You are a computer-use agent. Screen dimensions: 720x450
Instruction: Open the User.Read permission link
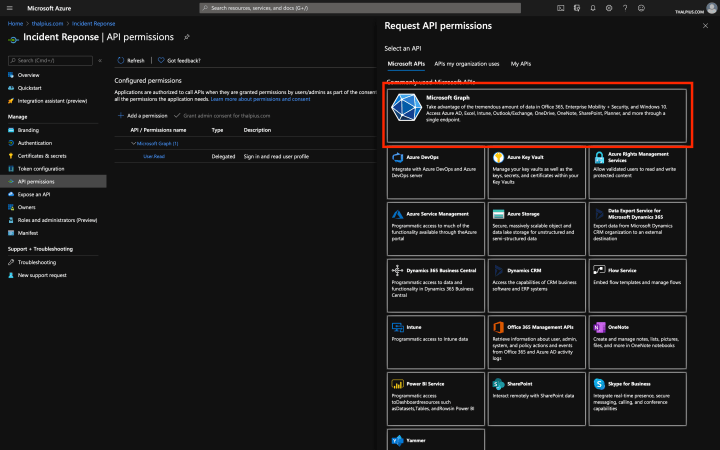[154, 156]
